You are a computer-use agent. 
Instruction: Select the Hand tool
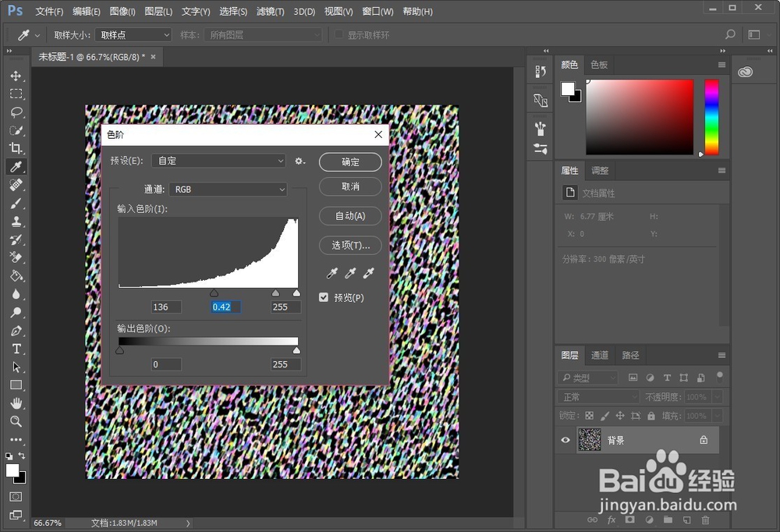tap(16, 403)
